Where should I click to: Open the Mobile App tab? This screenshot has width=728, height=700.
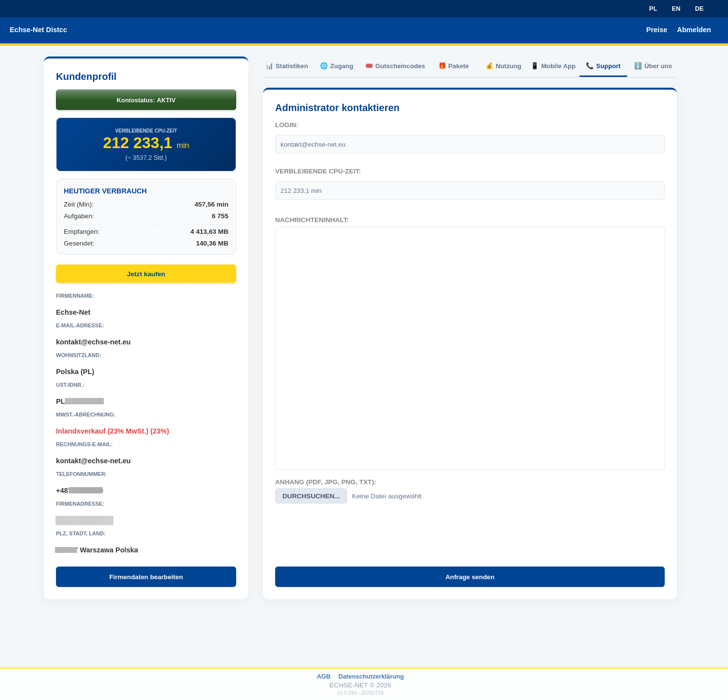pyautogui.click(x=553, y=66)
